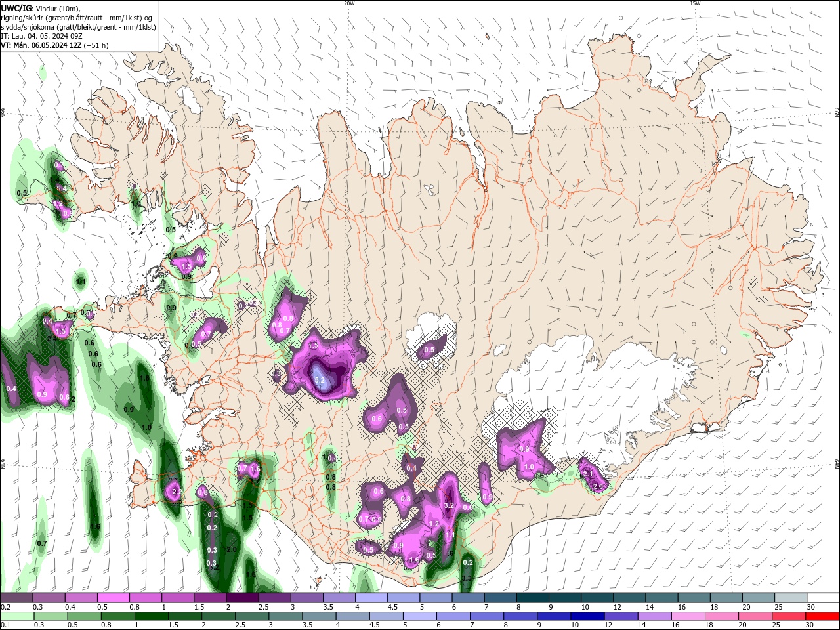Pick the pale lavender 4–4.5 swatch in the upper legend row
The image size is (840, 630).
(371, 598)
